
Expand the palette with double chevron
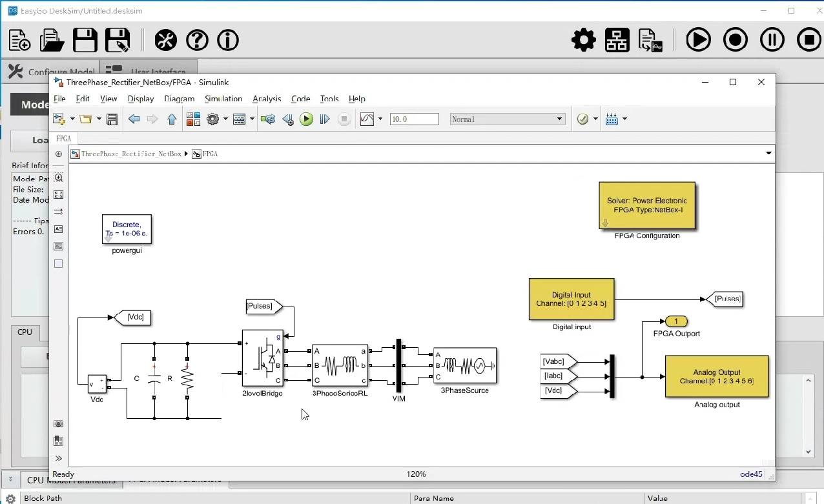59,458
